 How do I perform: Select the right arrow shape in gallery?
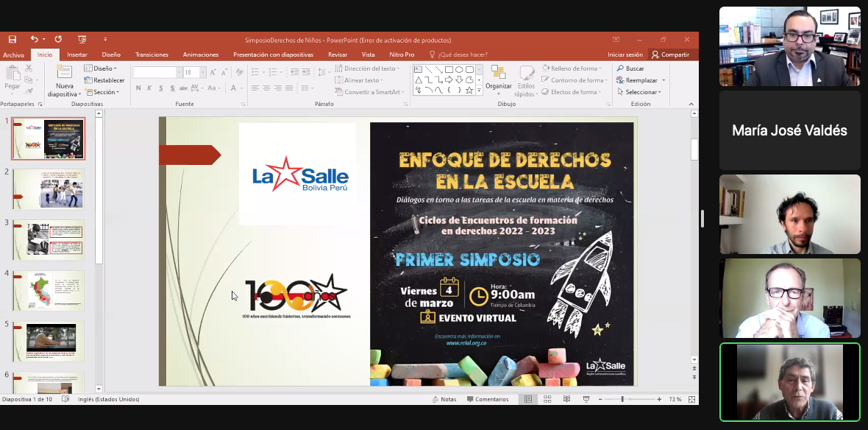449,80
